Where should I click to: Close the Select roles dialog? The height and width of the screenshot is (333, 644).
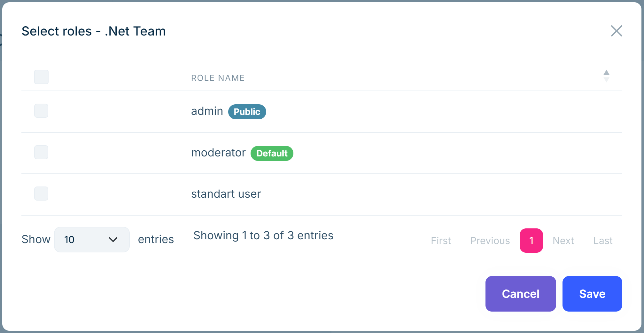tap(617, 31)
